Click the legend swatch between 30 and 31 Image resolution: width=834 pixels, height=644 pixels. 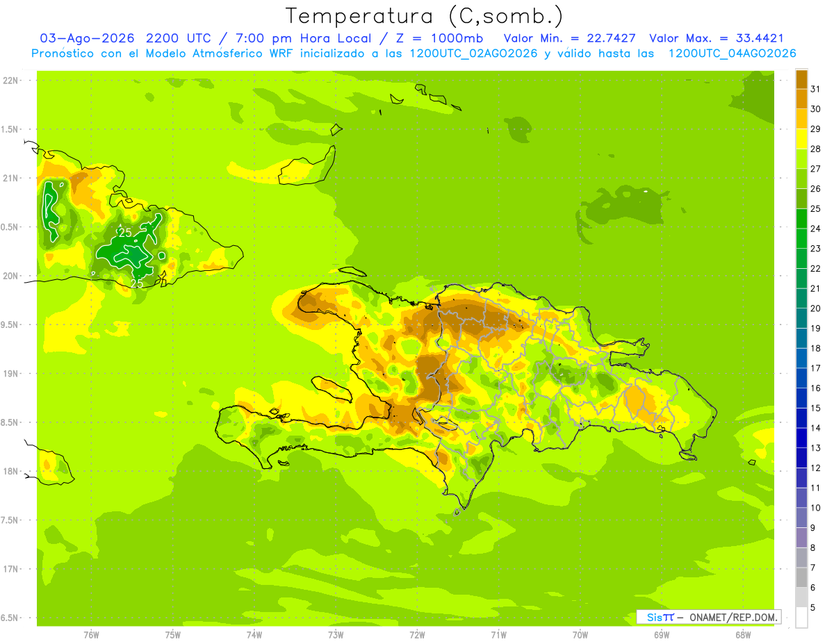pyautogui.click(x=801, y=99)
